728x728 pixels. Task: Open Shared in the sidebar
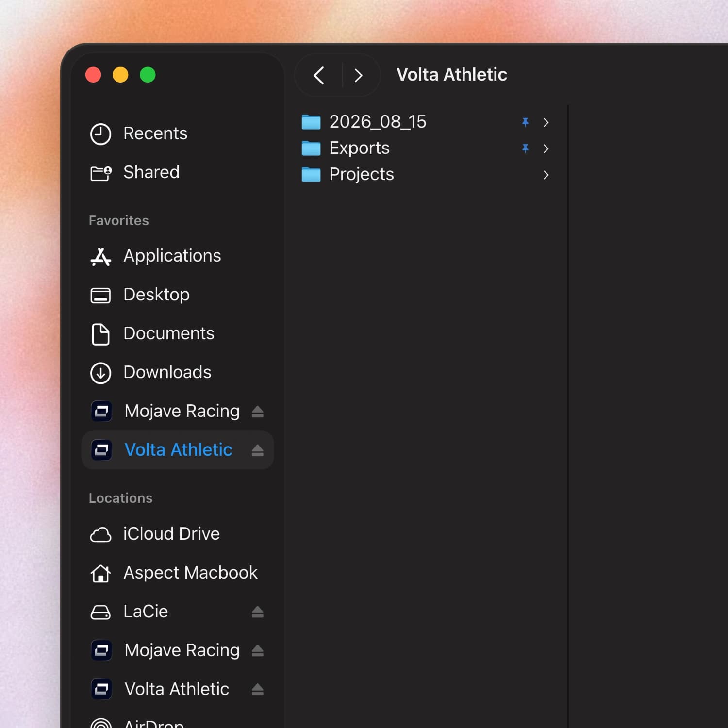(x=178, y=172)
